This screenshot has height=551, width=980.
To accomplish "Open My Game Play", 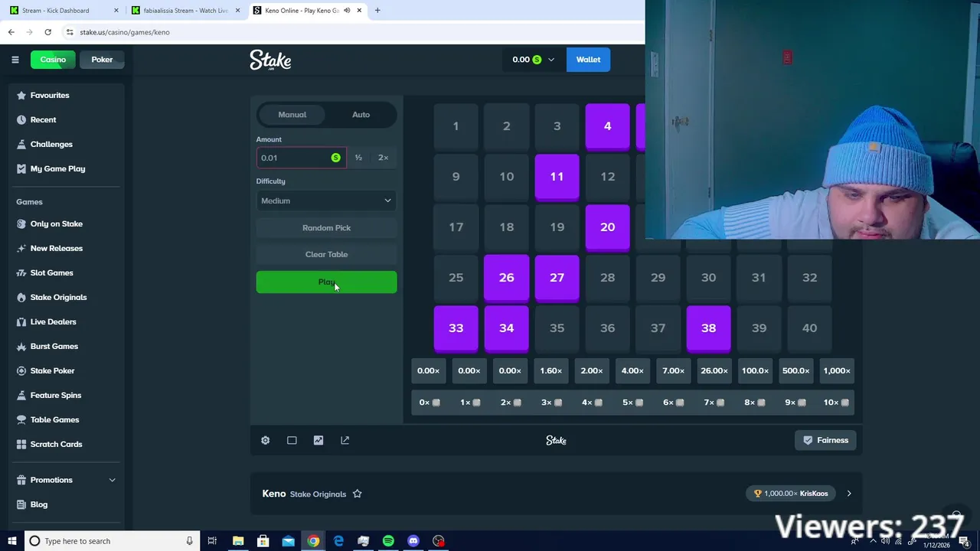I will [57, 168].
